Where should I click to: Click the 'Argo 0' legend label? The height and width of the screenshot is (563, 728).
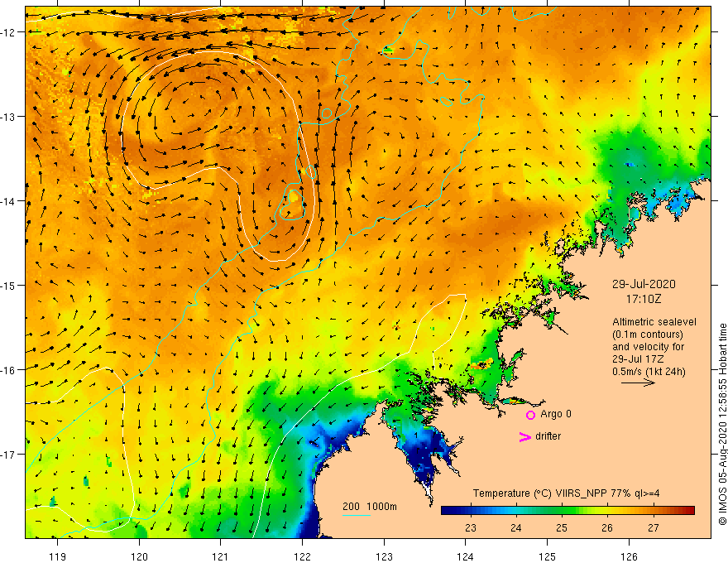(x=556, y=414)
